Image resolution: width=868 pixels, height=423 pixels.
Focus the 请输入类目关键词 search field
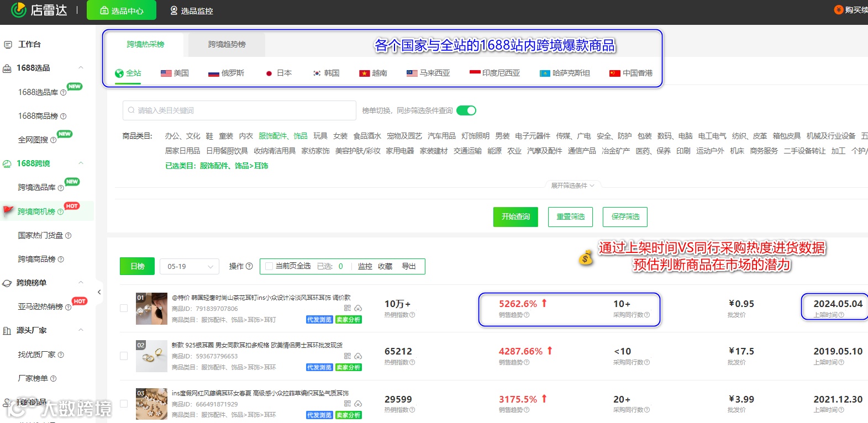[239, 110]
